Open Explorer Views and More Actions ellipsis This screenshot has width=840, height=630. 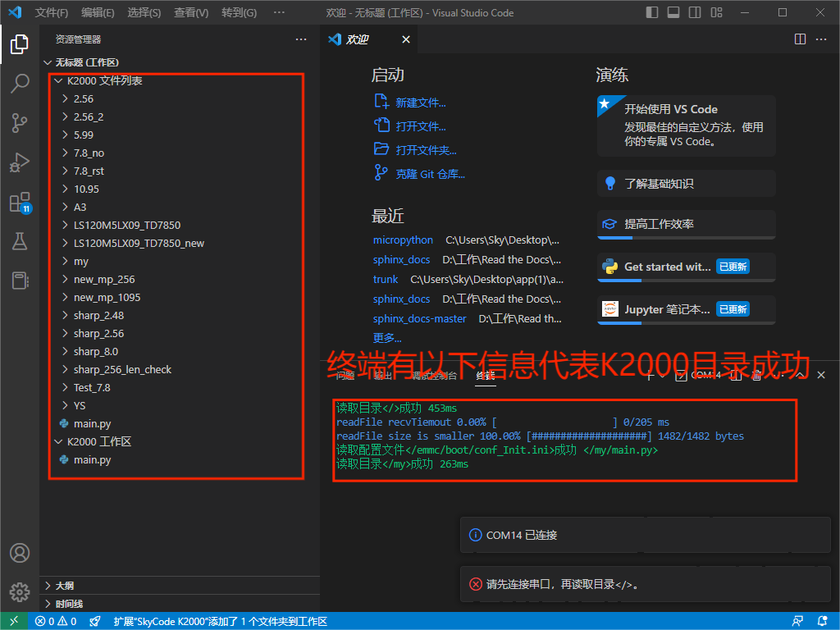301,39
